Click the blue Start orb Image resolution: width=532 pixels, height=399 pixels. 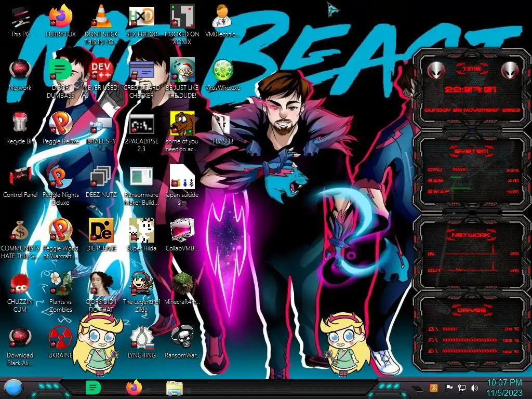(x=13, y=389)
